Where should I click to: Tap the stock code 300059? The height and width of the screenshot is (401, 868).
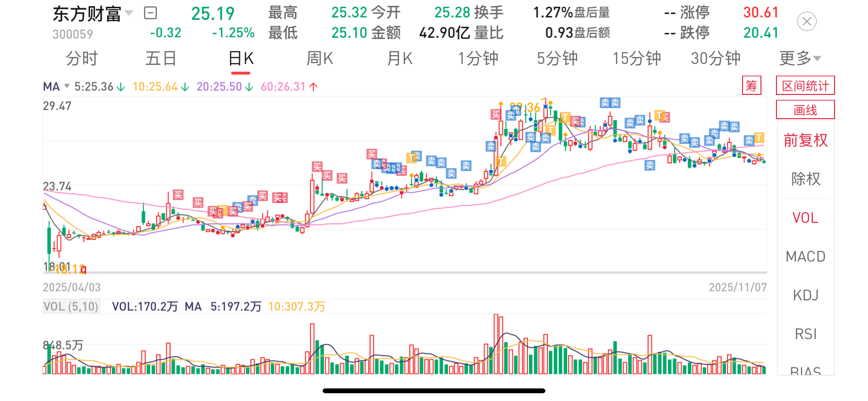click(73, 34)
